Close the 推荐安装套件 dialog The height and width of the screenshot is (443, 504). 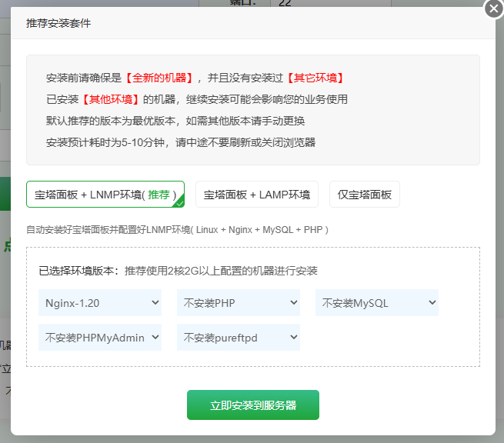point(493,8)
